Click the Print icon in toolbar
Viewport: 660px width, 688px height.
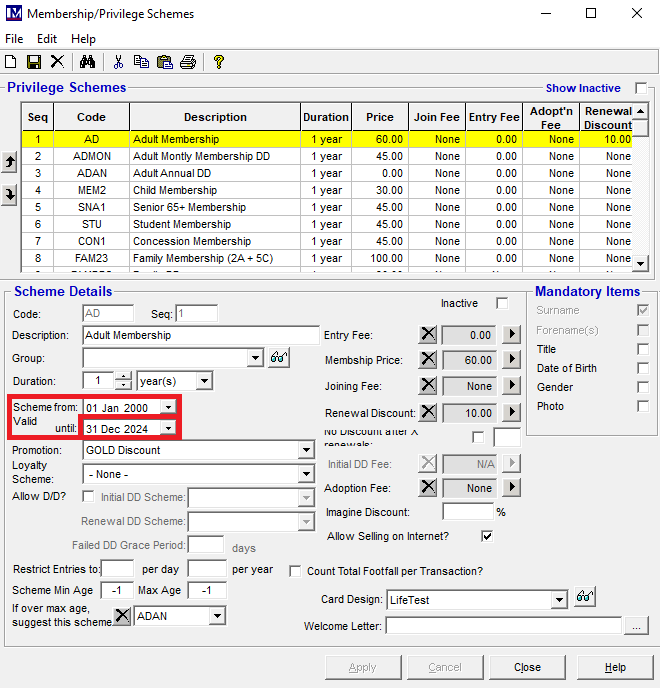187,62
